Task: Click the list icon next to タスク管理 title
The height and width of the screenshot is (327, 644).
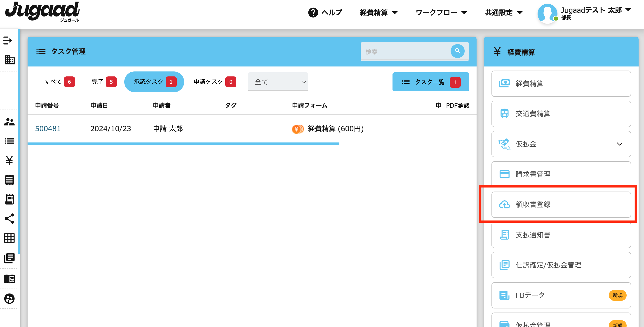Action: tap(41, 52)
